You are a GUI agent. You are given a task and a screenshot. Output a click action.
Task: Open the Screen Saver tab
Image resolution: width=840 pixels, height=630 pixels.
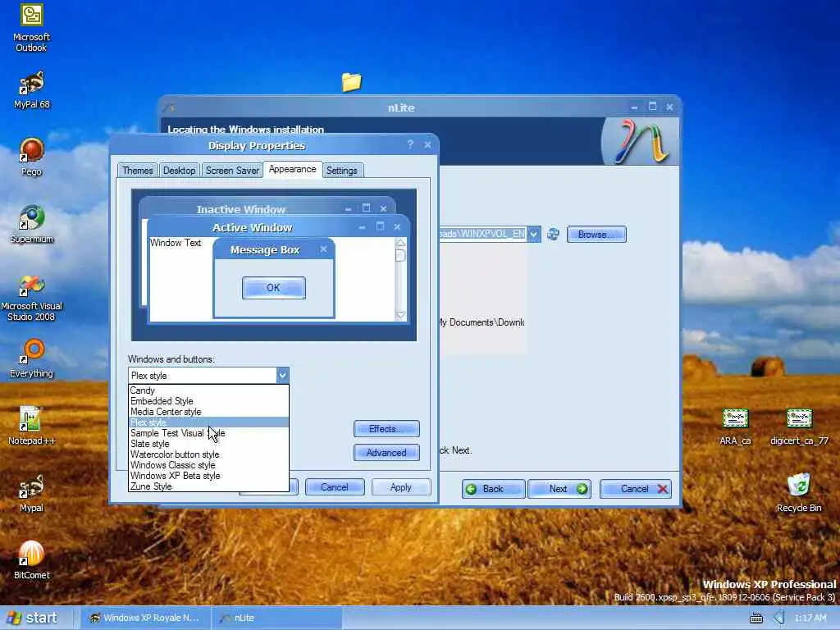(x=232, y=171)
